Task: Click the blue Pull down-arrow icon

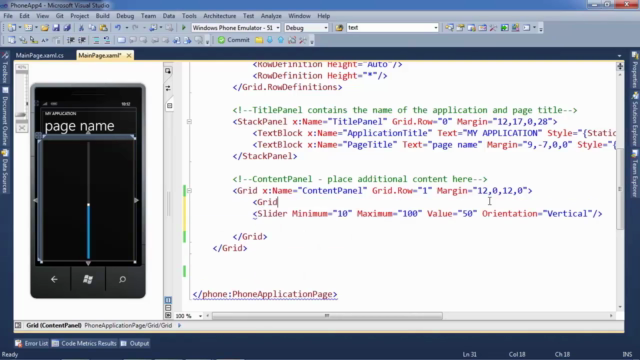Action: click(x=270, y=40)
